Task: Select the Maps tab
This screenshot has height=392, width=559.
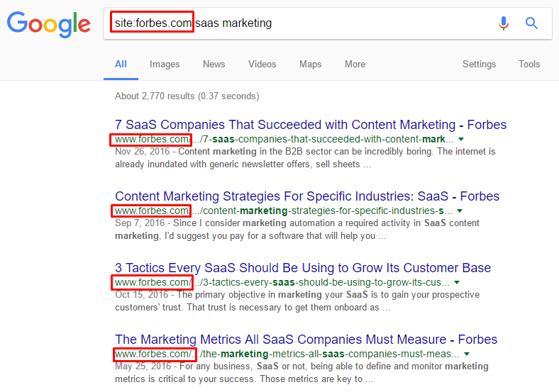Action: click(311, 64)
